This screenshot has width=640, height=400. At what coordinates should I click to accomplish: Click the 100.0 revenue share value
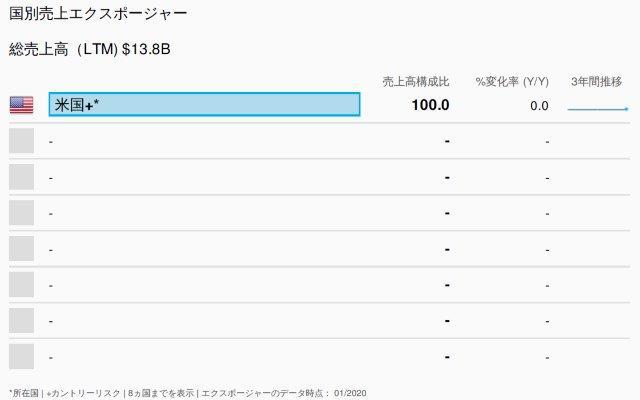click(431, 105)
